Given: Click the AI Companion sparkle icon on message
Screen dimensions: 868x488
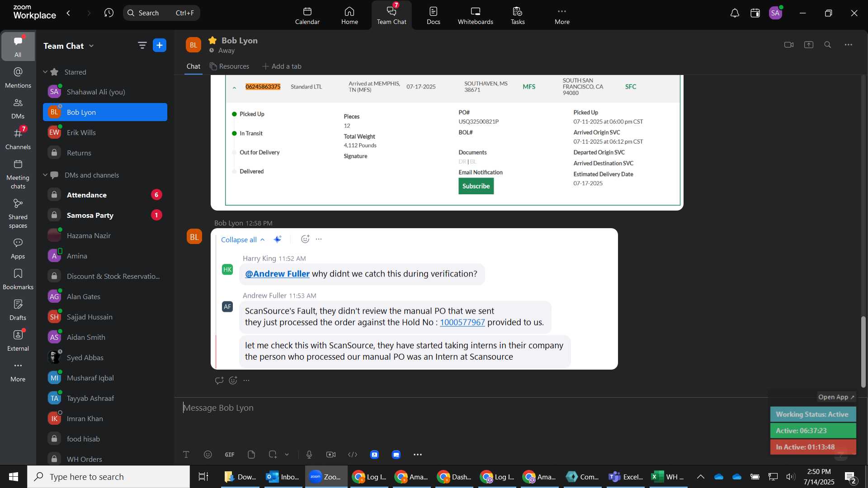Looking at the screenshot, I should tap(278, 239).
